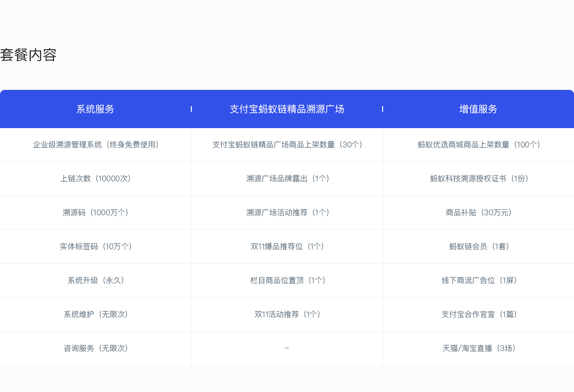The height and width of the screenshot is (392, 574).
Task: Click 蚂蚁链会员（1套） cell
Action: click(478, 247)
